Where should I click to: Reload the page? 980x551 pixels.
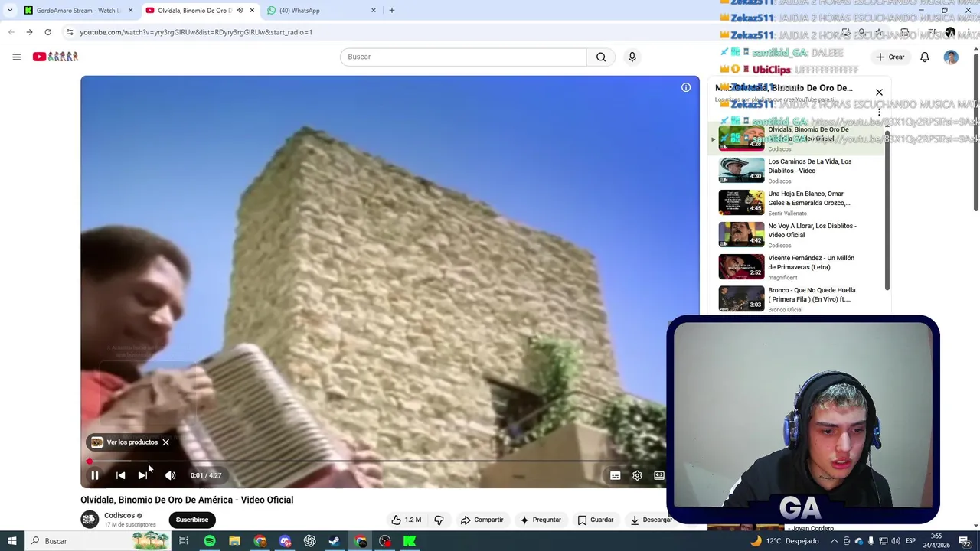[x=47, y=32]
